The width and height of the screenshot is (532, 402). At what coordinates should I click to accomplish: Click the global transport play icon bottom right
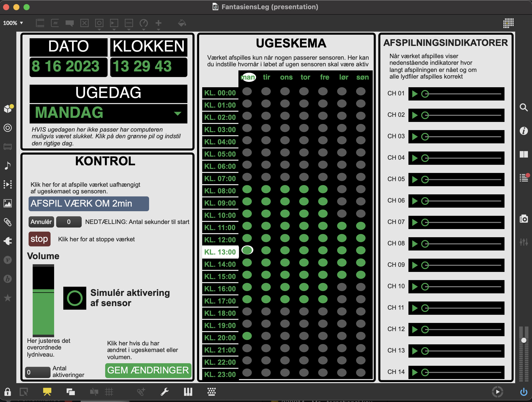pyautogui.click(x=498, y=392)
